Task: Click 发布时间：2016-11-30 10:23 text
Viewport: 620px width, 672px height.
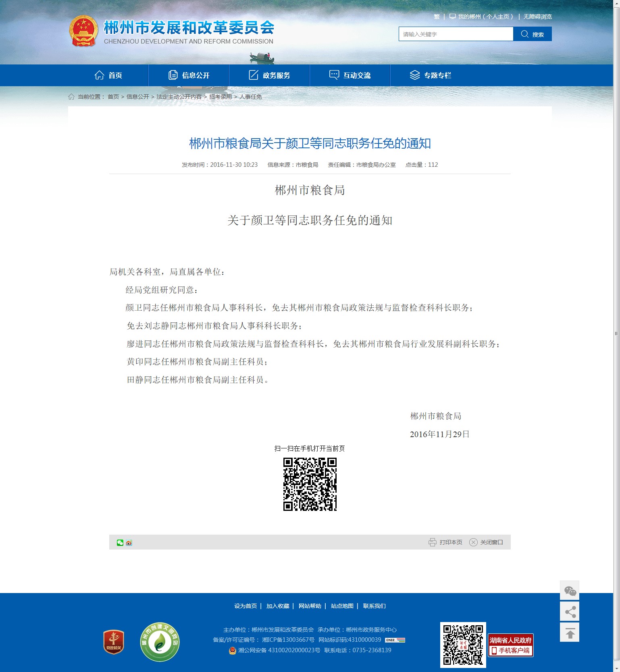Action: coord(220,165)
